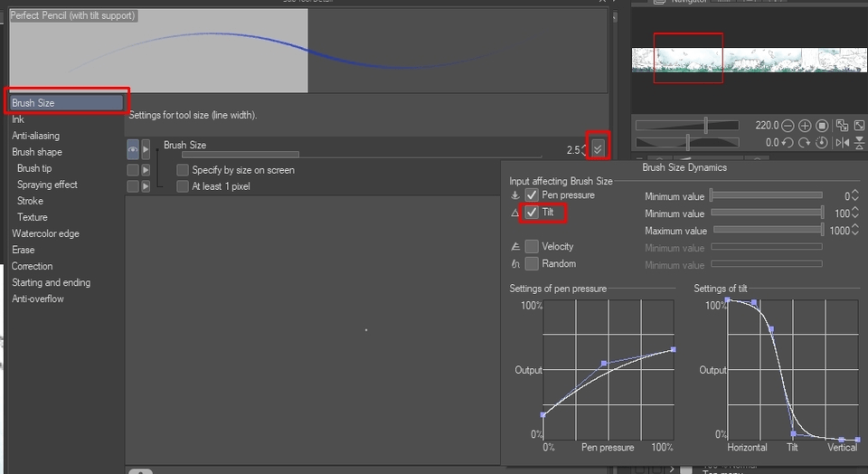
Task: Check 'Specify by size on screen'
Action: click(x=183, y=170)
